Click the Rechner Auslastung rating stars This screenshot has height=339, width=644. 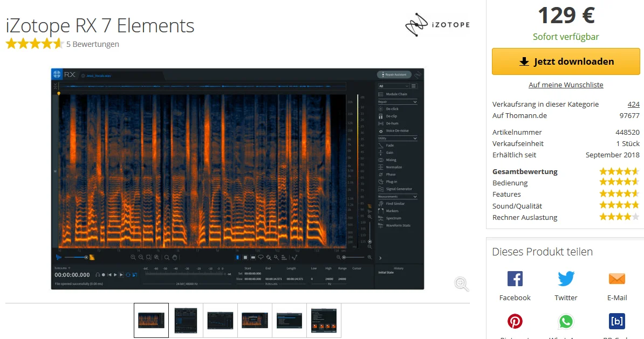click(619, 217)
